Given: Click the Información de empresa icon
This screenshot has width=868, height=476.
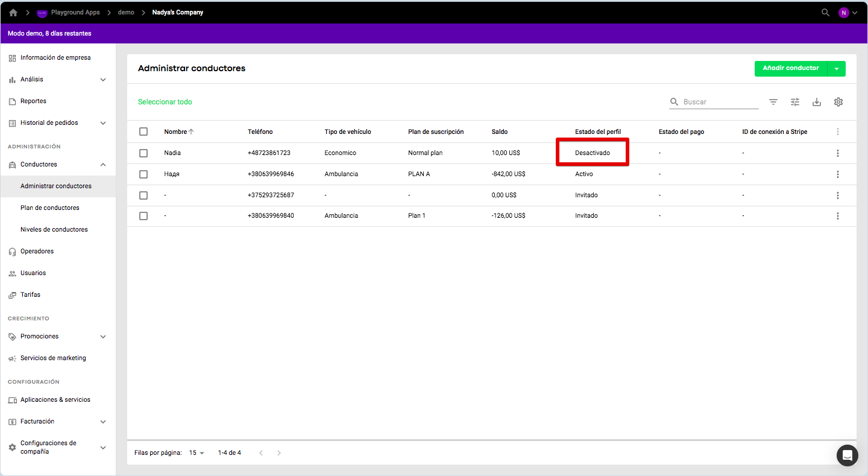Looking at the screenshot, I should coord(12,58).
